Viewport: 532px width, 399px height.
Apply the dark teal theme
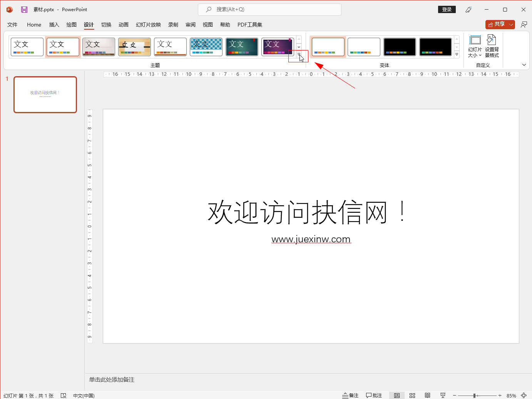point(242,47)
